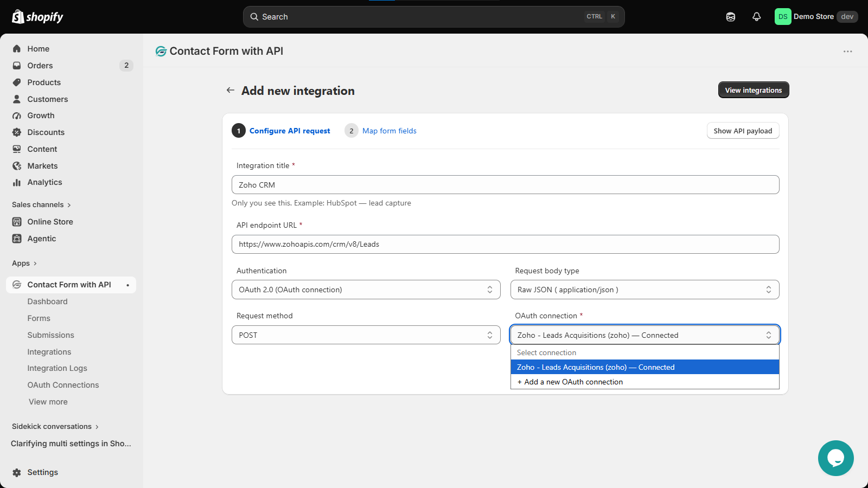
Task: Open the Integrations submenu item
Action: tap(49, 352)
